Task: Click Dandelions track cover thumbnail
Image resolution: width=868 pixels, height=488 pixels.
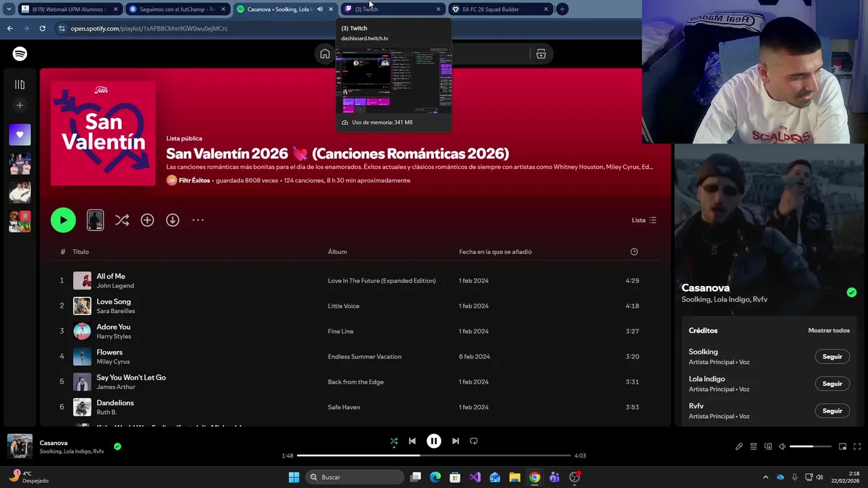Action: tap(82, 407)
